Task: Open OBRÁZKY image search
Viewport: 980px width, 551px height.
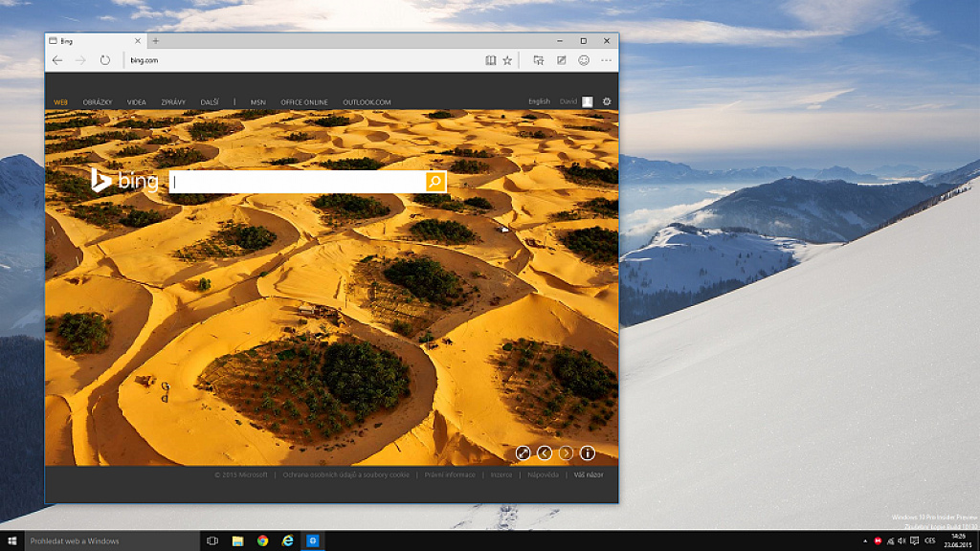Action: (x=98, y=102)
